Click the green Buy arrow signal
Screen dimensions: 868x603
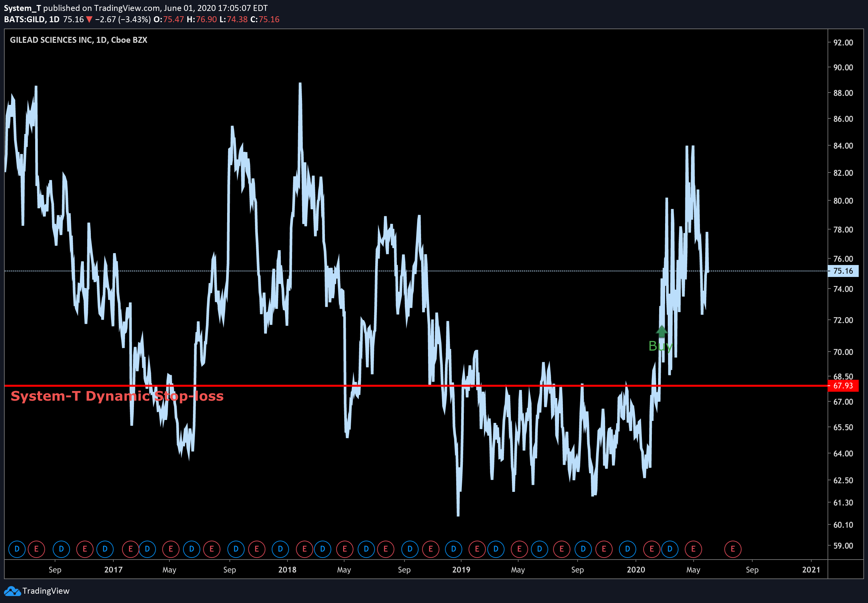pos(661,331)
